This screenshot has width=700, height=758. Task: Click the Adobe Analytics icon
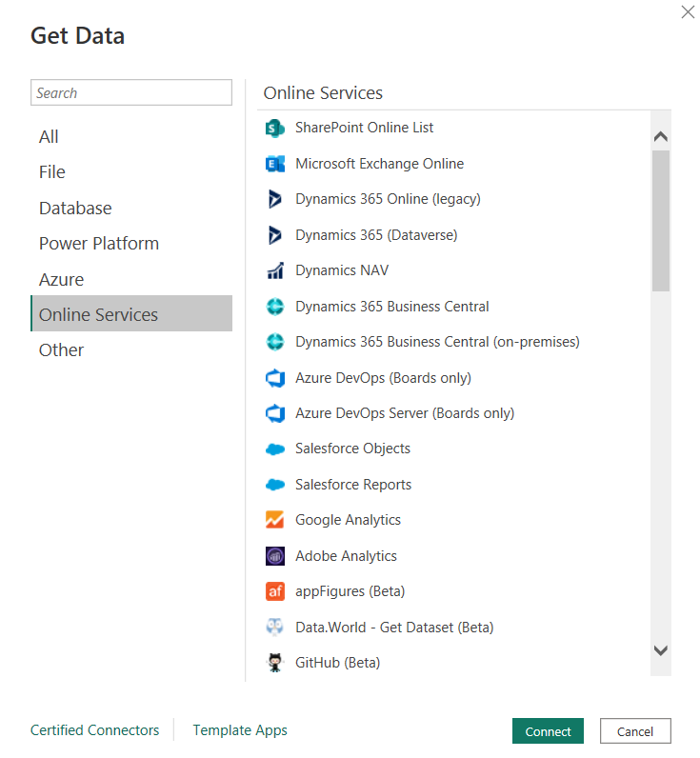click(275, 556)
